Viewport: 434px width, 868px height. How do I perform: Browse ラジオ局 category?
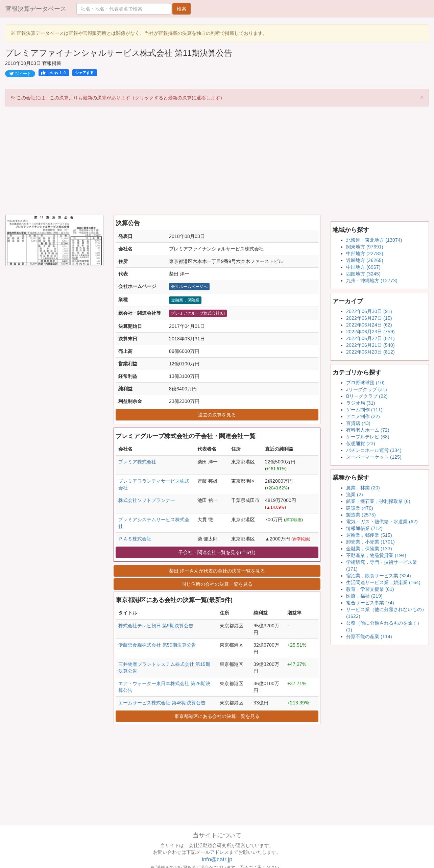tap(361, 403)
